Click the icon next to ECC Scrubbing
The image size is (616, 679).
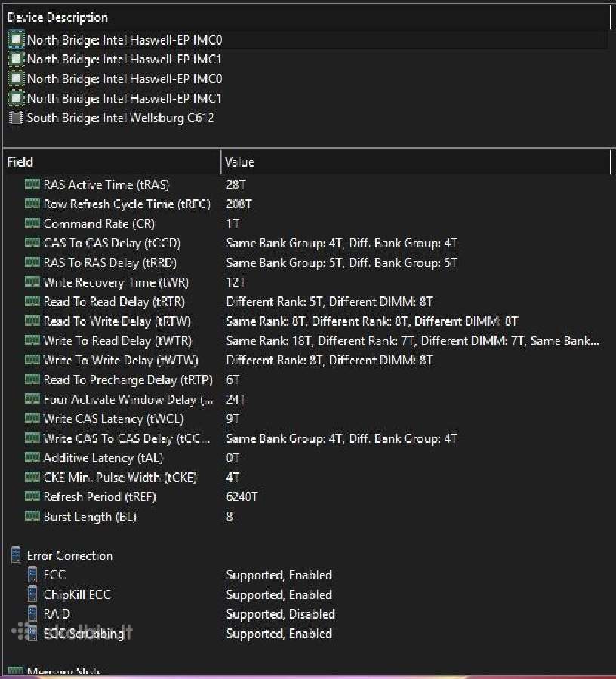(x=32, y=633)
